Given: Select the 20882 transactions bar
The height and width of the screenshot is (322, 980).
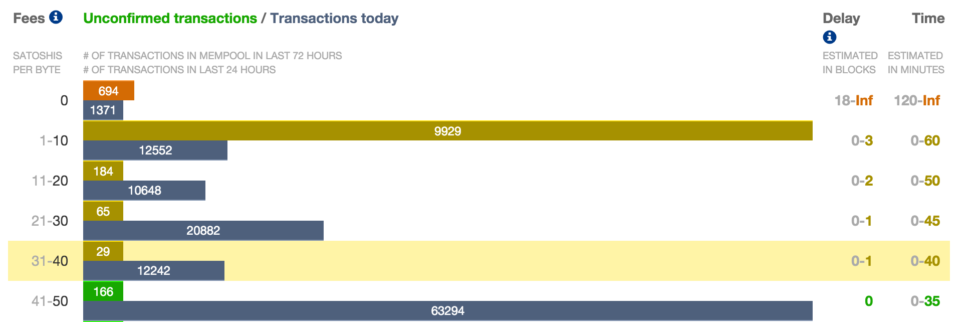Looking at the screenshot, I should coord(203,231).
